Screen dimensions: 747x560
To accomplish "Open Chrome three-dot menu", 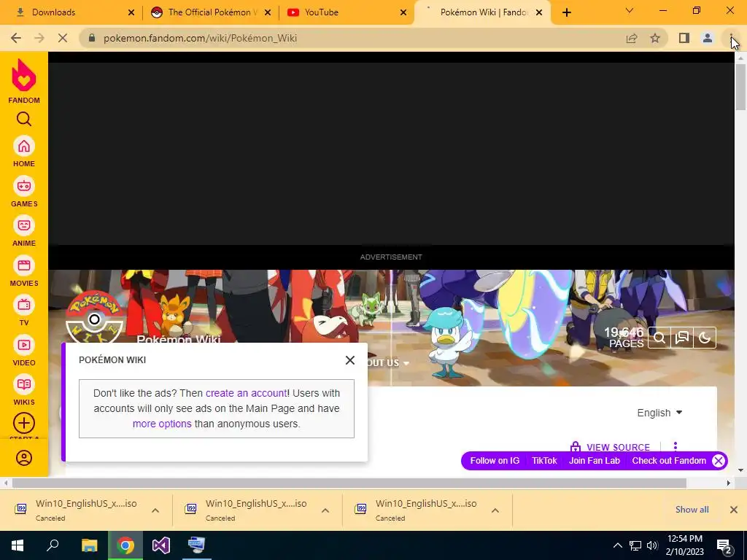I will click(x=731, y=38).
